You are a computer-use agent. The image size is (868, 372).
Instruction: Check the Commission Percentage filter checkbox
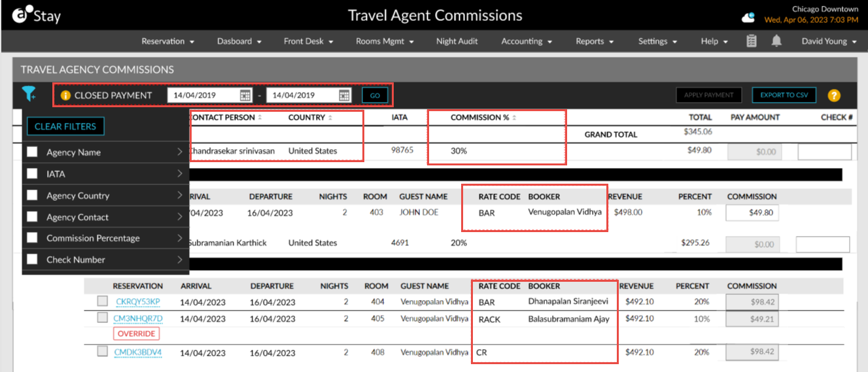click(x=32, y=238)
